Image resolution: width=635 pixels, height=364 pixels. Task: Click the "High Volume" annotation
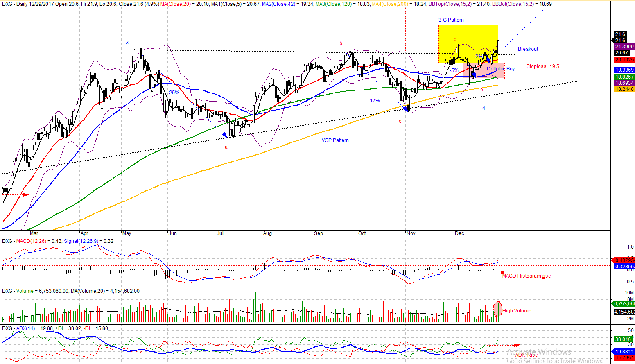coord(517,311)
